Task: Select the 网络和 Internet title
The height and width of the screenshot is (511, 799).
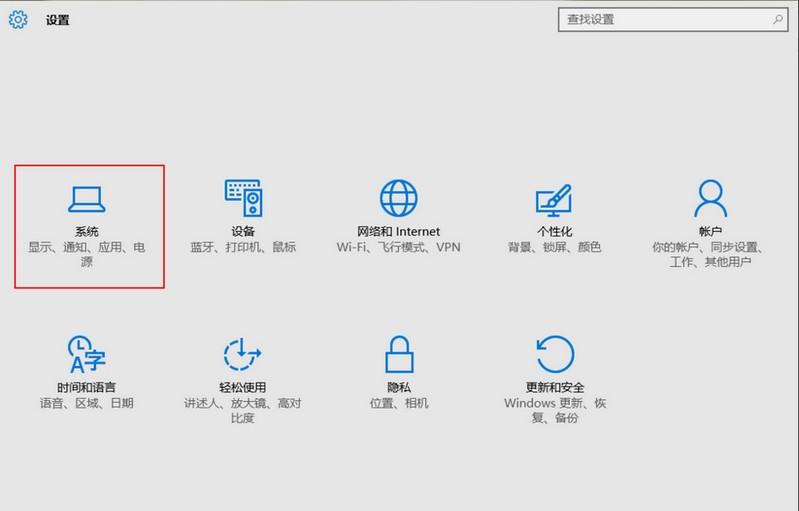Action: click(398, 231)
